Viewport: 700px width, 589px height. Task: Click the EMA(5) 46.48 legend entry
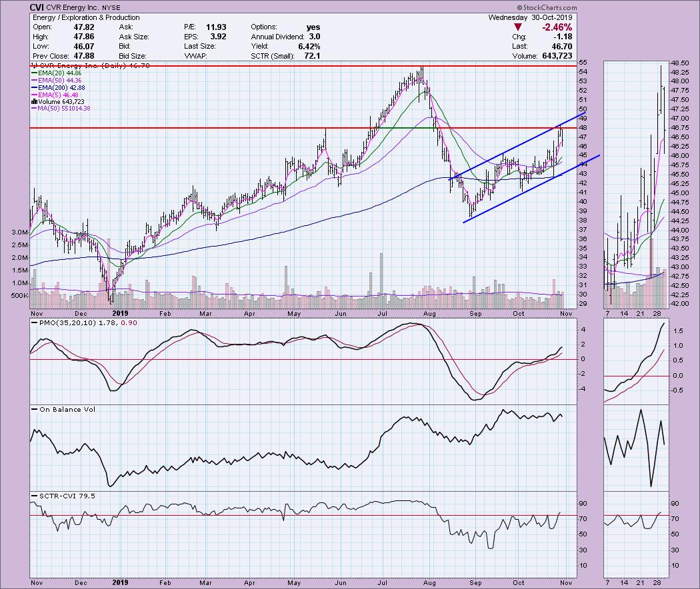(x=55, y=95)
